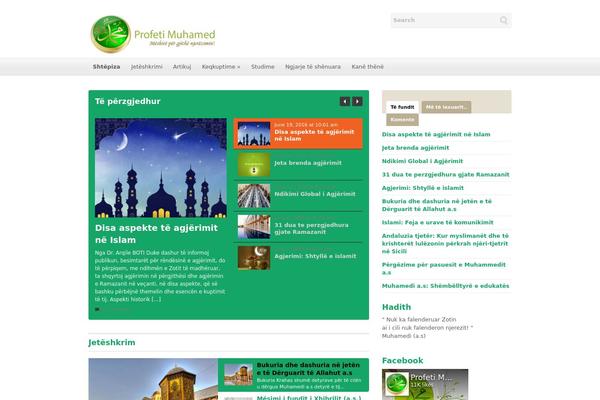
Task: Open sidebar link Islami: Feja e urave
Action: click(x=437, y=222)
